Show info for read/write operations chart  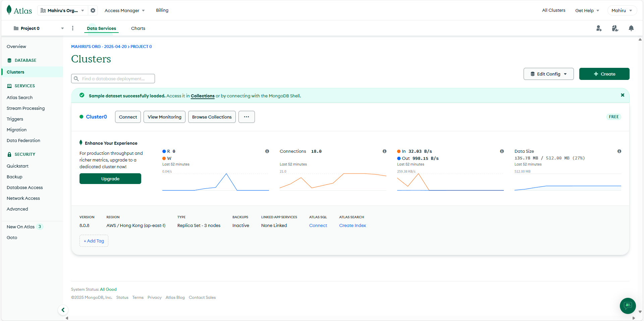pyautogui.click(x=267, y=151)
